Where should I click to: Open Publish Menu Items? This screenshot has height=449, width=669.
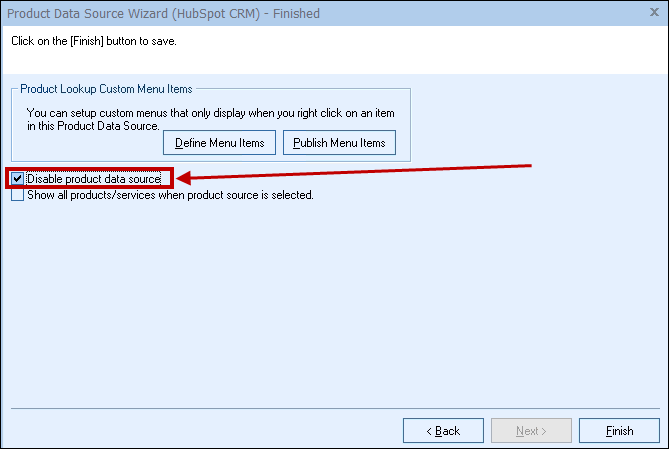tap(339, 143)
